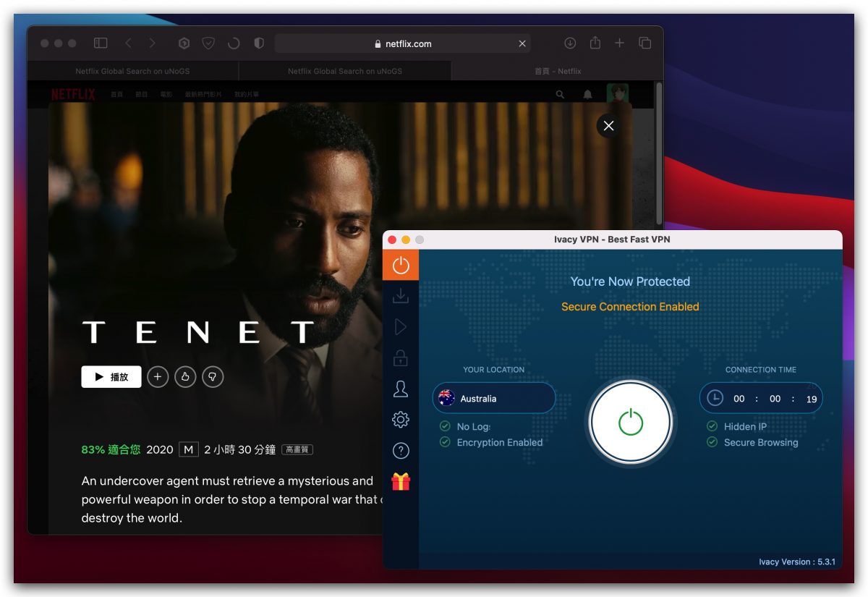Switch to second uNoGS Safari tab
The height and width of the screenshot is (597, 868).
click(345, 71)
